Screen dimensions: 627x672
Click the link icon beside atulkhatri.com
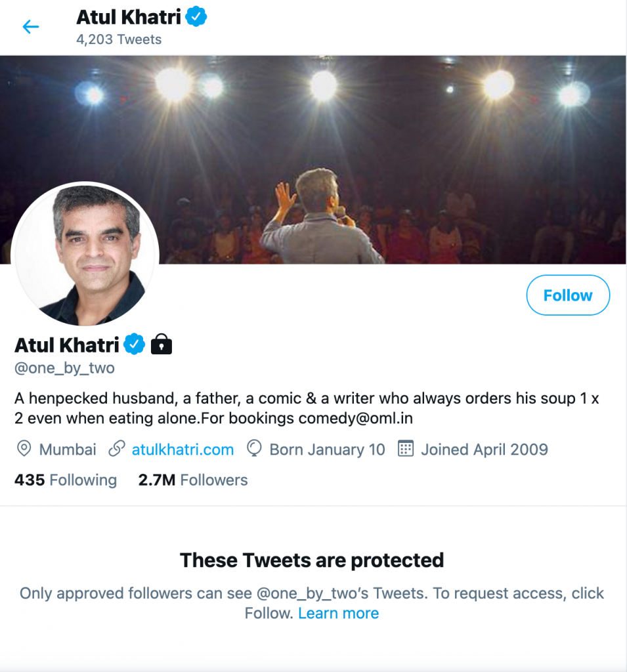(117, 450)
